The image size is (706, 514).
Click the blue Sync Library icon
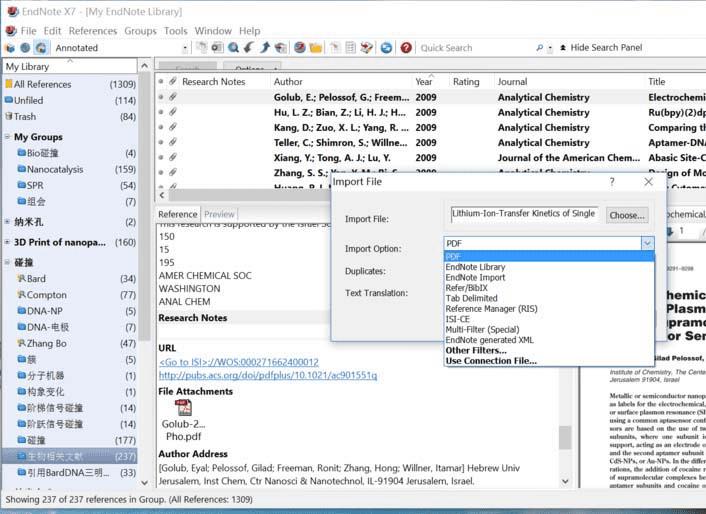[x=386, y=48]
